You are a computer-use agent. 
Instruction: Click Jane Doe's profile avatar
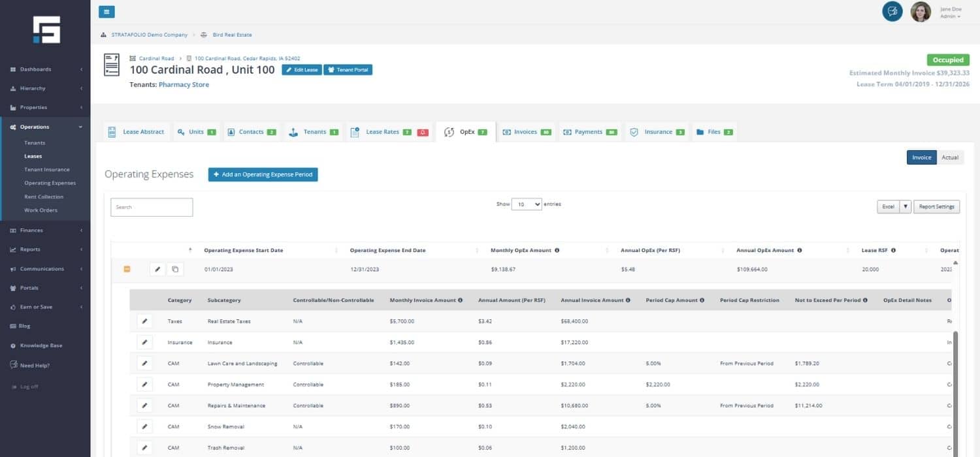(920, 12)
